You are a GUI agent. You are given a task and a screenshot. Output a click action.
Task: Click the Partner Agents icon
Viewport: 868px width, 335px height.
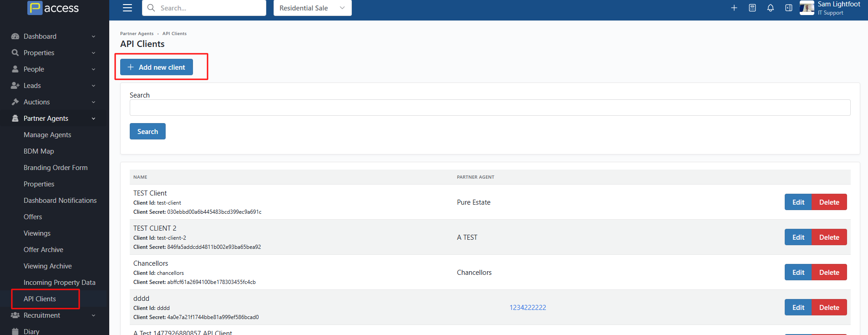point(15,119)
